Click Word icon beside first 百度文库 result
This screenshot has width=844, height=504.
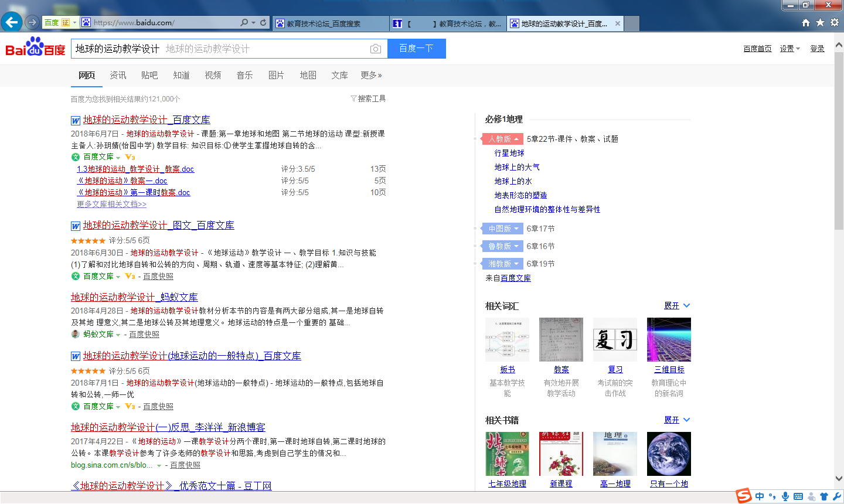(76, 121)
